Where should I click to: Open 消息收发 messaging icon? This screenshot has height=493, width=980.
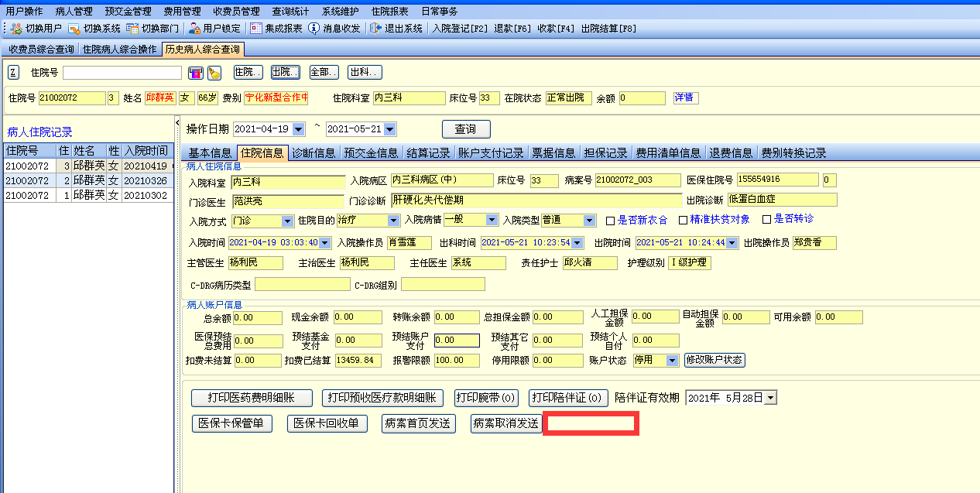[314, 28]
